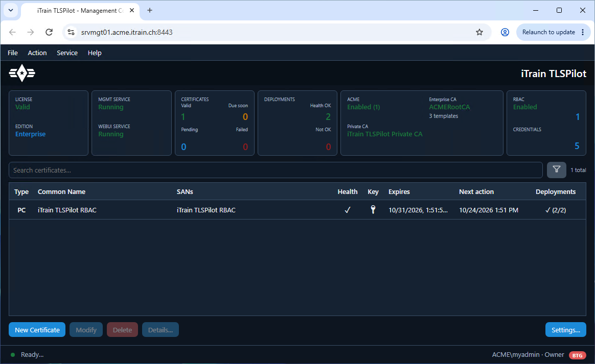Screen dimensions: 595x364
Task: Click MGMT Service Running status
Action: coord(111,107)
